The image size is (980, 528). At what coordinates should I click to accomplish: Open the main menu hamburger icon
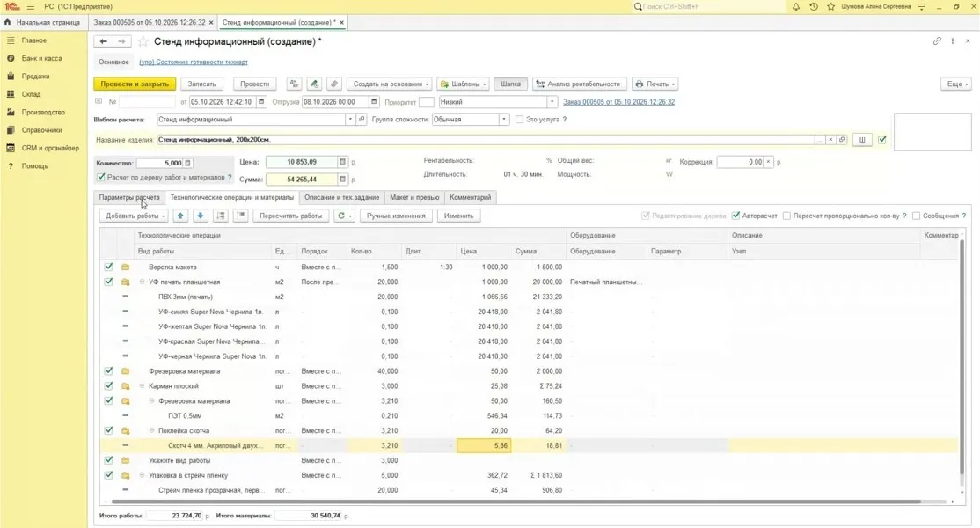pyautogui.click(x=31, y=6)
